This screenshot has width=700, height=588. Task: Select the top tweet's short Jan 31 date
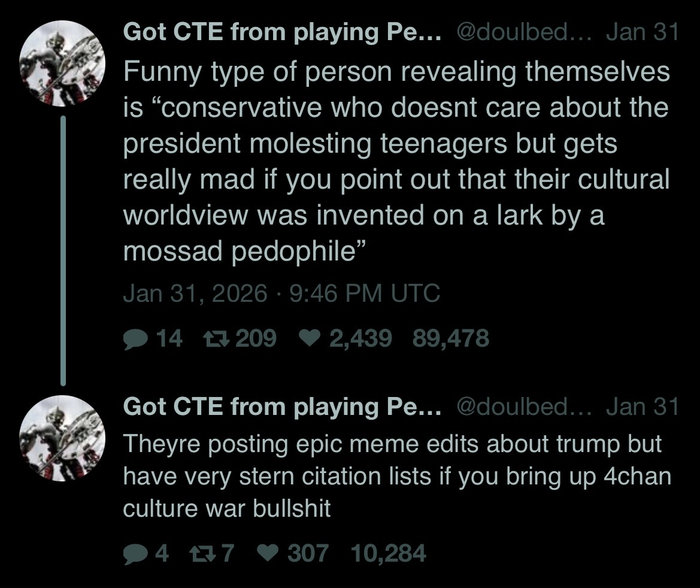641,32
